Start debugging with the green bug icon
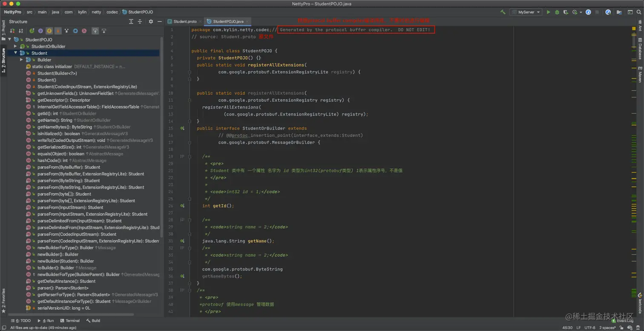The width and height of the screenshot is (644, 331). click(x=557, y=12)
